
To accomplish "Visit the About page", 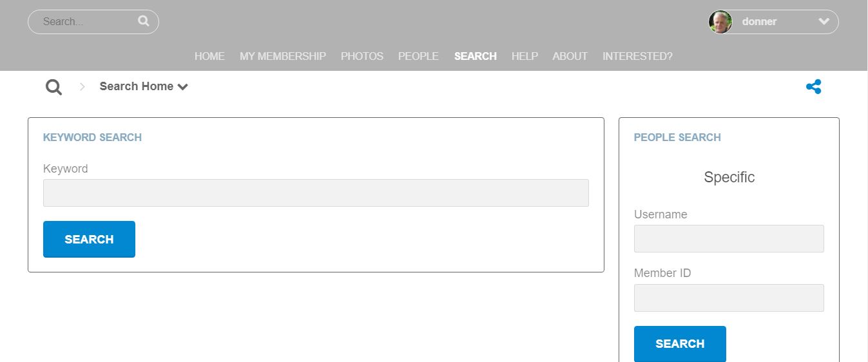I will click(570, 56).
